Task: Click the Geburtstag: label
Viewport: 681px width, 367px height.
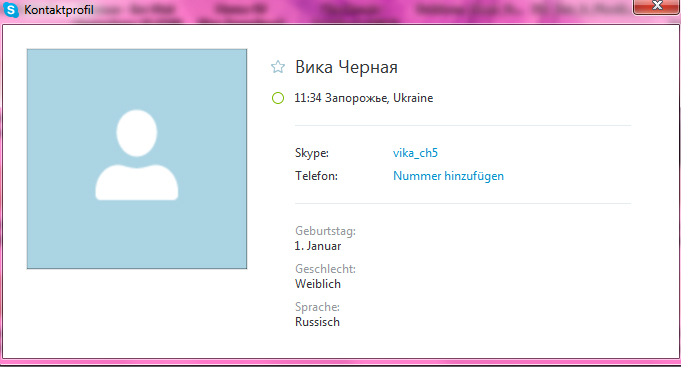Action: coord(325,231)
